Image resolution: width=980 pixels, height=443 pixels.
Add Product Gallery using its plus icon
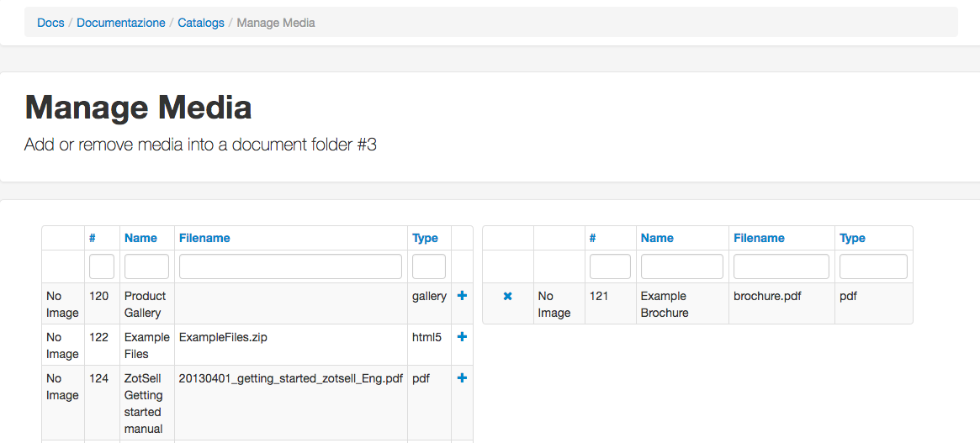462,296
